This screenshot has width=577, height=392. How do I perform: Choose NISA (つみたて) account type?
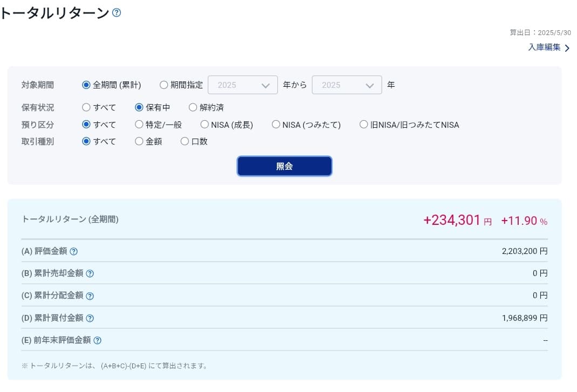tap(276, 125)
